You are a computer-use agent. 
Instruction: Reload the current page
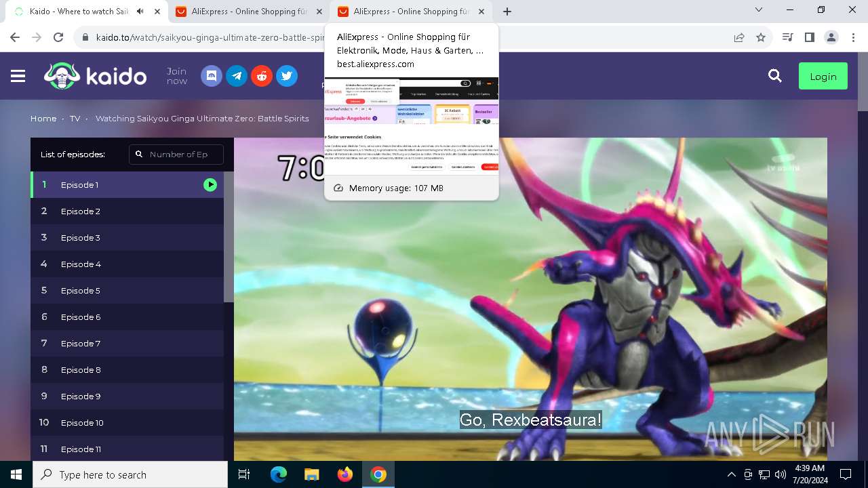point(58,37)
